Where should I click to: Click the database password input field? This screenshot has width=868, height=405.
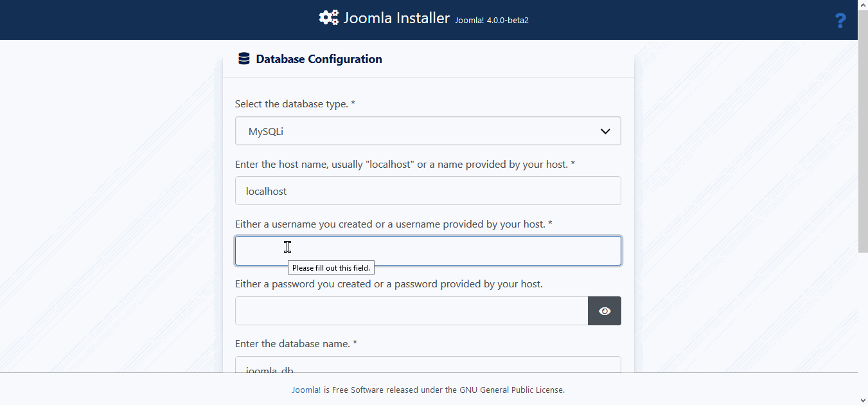point(411,311)
